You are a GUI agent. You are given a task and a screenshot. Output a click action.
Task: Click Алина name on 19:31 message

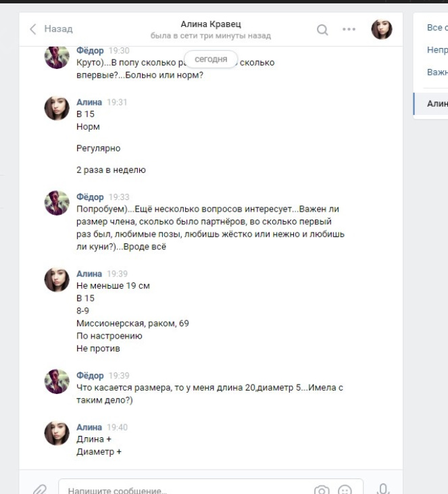coord(89,103)
